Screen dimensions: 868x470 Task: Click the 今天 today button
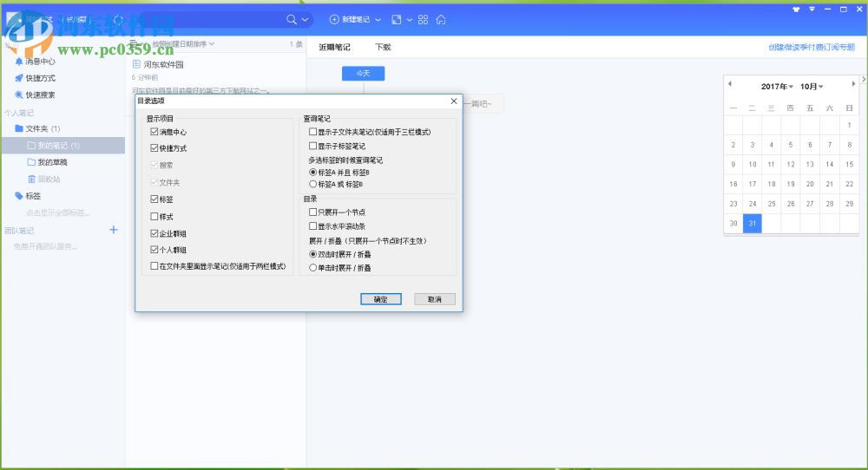point(363,73)
